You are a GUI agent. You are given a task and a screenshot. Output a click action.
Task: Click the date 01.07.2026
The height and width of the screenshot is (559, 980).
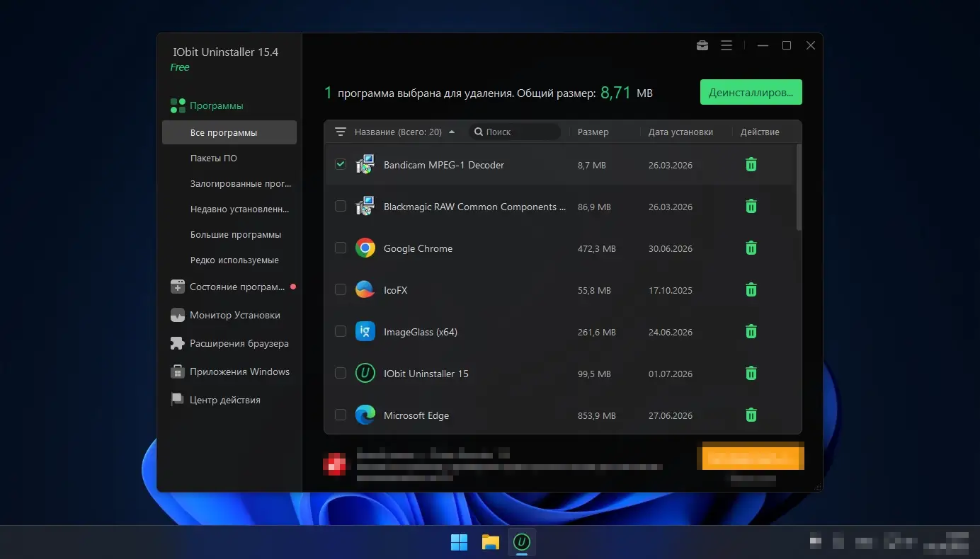click(671, 374)
